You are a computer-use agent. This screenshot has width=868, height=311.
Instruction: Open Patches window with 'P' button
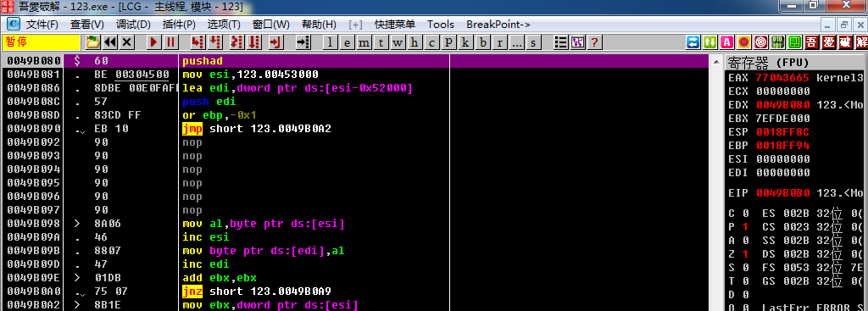(448, 42)
